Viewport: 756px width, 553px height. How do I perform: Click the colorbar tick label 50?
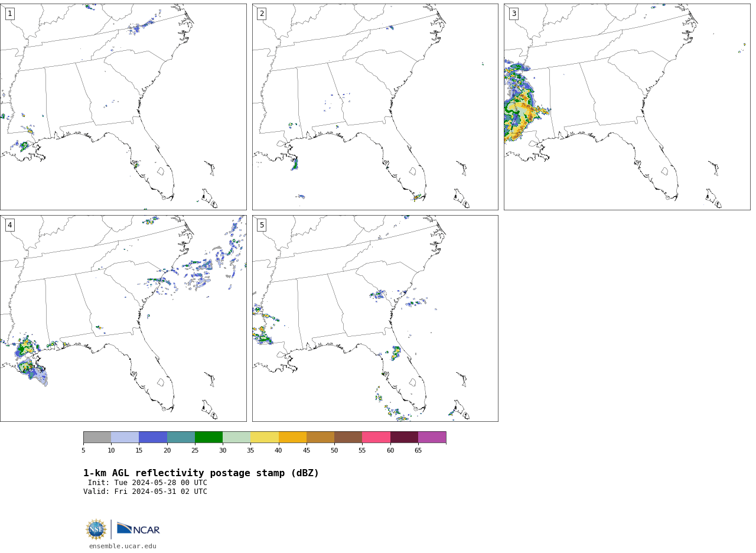pos(334,451)
